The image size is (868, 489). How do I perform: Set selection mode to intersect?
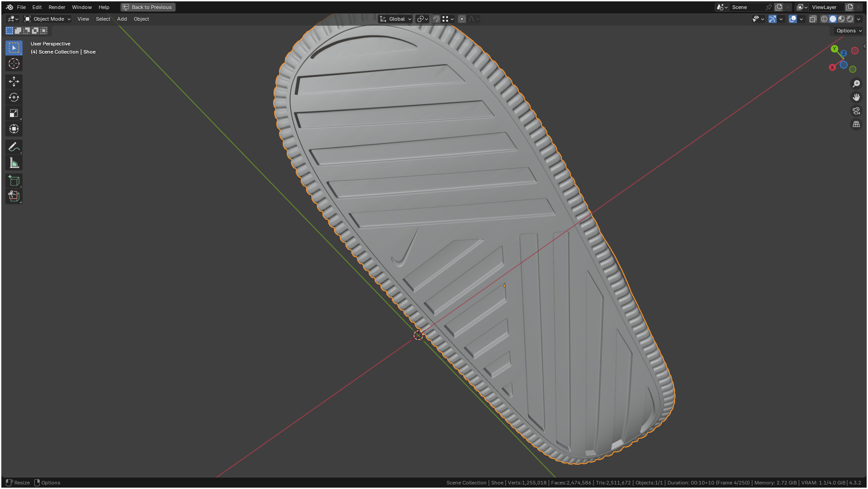[x=44, y=31]
